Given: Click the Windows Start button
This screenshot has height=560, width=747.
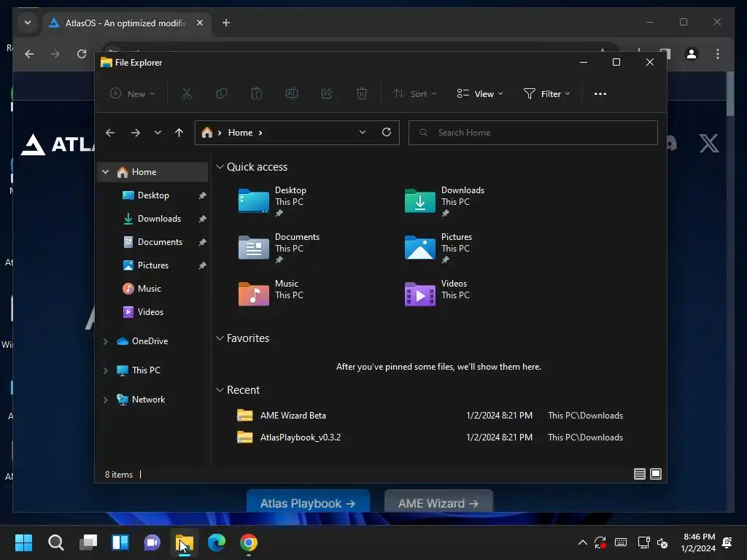Looking at the screenshot, I should pyautogui.click(x=23, y=542).
